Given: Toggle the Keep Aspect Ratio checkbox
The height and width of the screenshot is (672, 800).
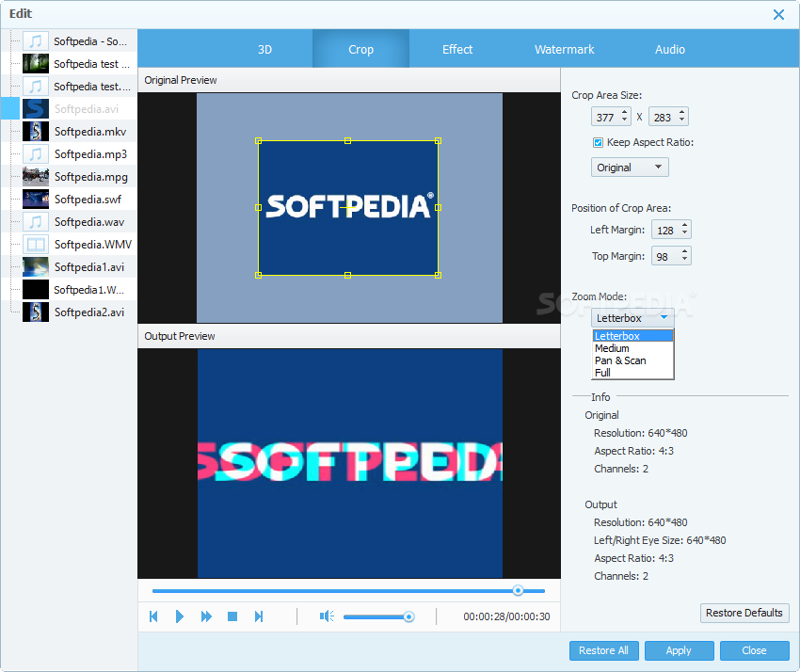Looking at the screenshot, I should (x=598, y=142).
